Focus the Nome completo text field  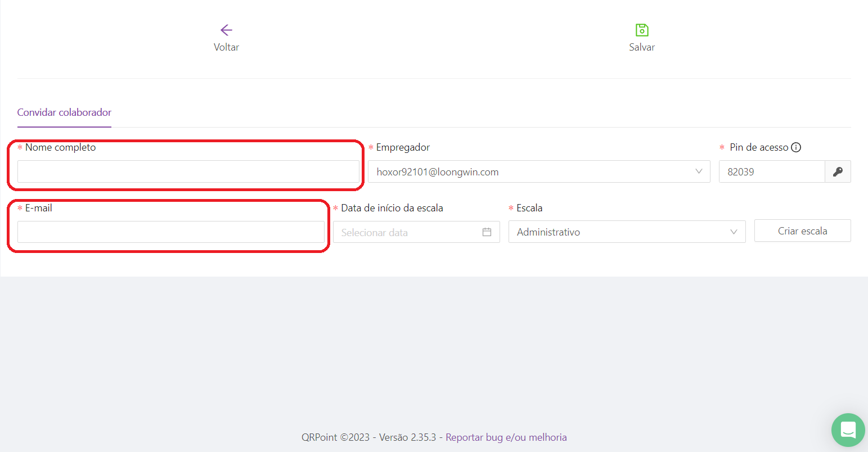pyautogui.click(x=188, y=172)
